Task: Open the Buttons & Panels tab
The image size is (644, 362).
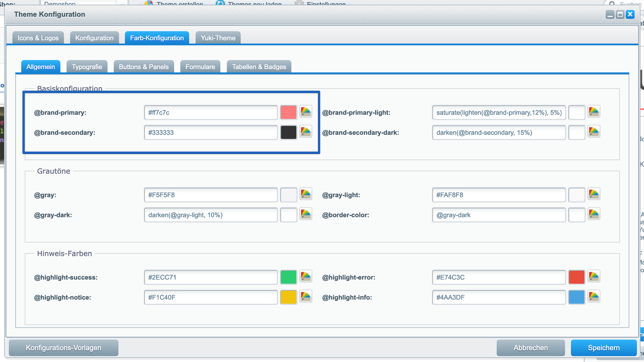Action: [144, 67]
